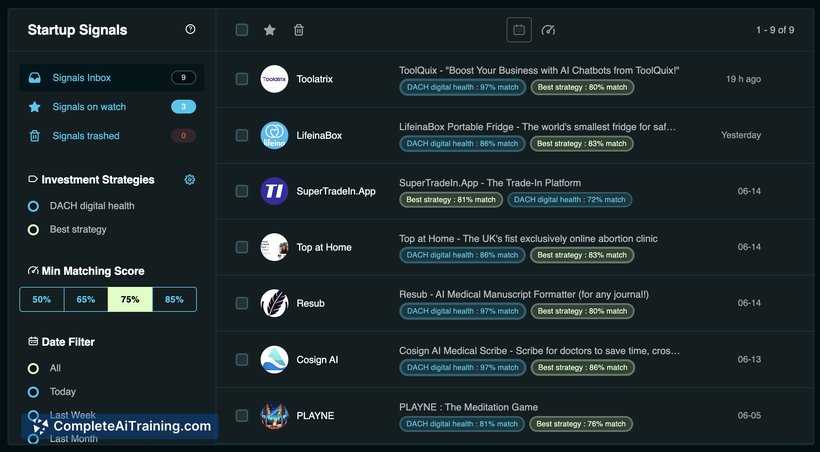
Task: Click Toolatrix DACH 97% match tag
Action: tap(462, 87)
